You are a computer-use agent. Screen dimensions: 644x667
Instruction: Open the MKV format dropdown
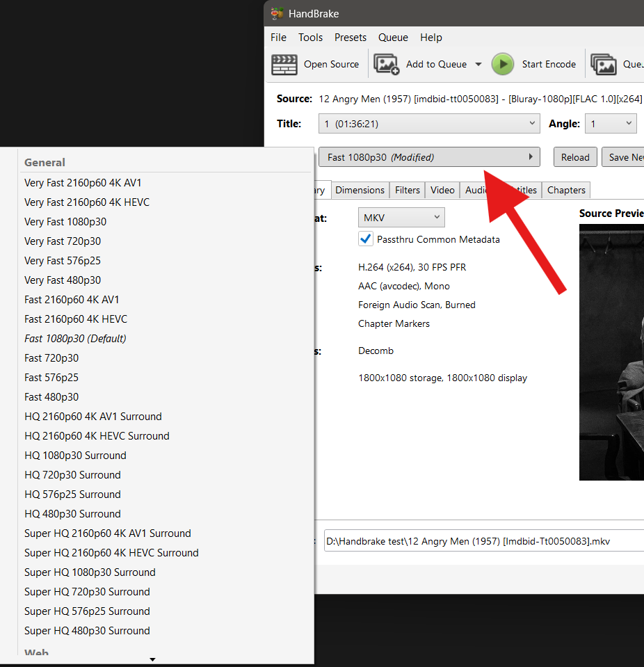pyautogui.click(x=401, y=218)
